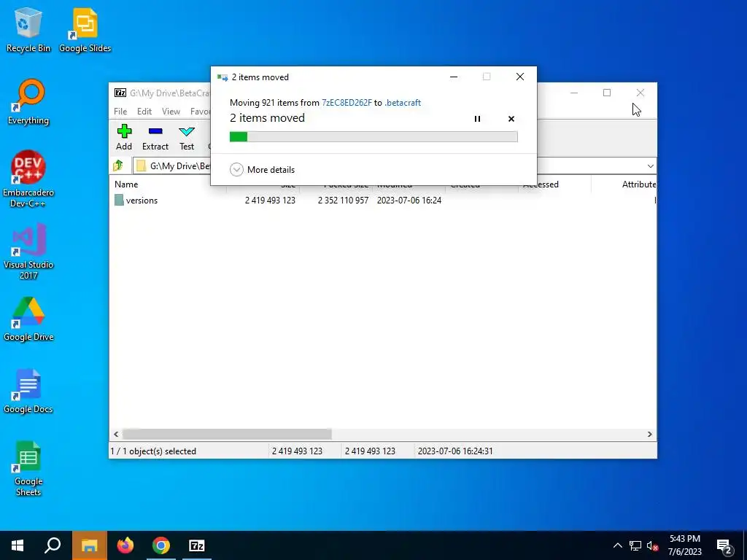Image resolution: width=747 pixels, height=560 pixels.
Task: Cancel the move with the small X
Action: pyautogui.click(x=511, y=119)
